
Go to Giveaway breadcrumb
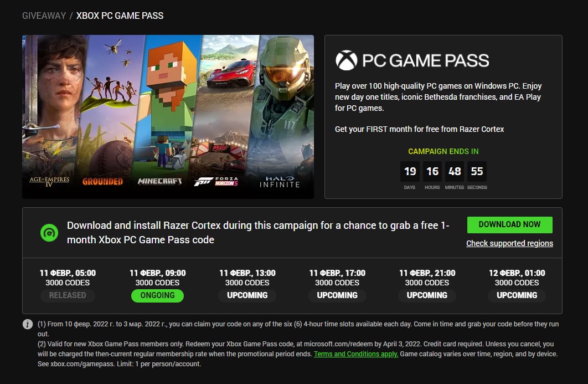(x=44, y=16)
